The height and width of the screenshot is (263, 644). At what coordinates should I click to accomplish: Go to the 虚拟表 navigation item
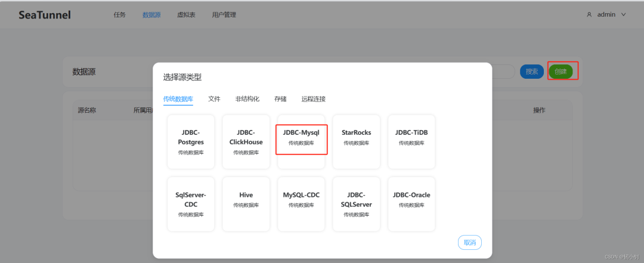(x=186, y=15)
